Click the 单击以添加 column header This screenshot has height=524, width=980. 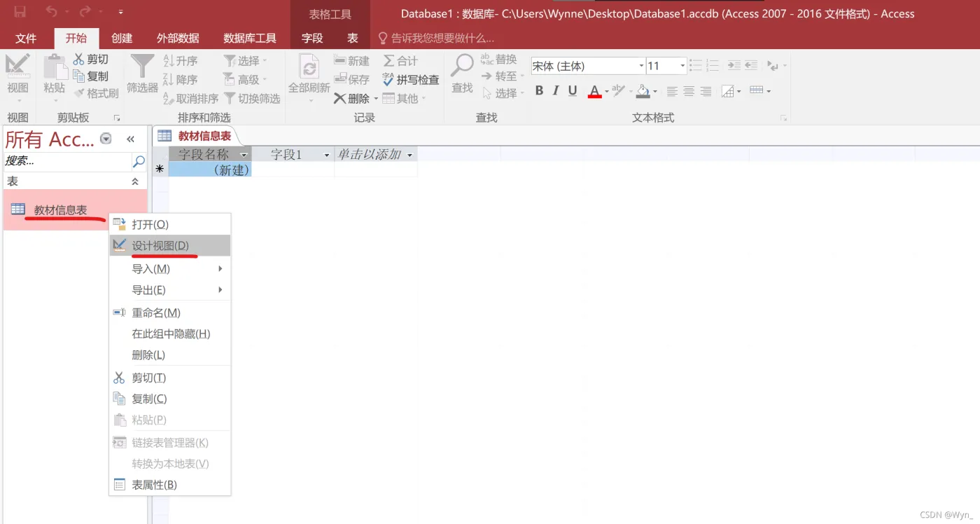pos(376,154)
